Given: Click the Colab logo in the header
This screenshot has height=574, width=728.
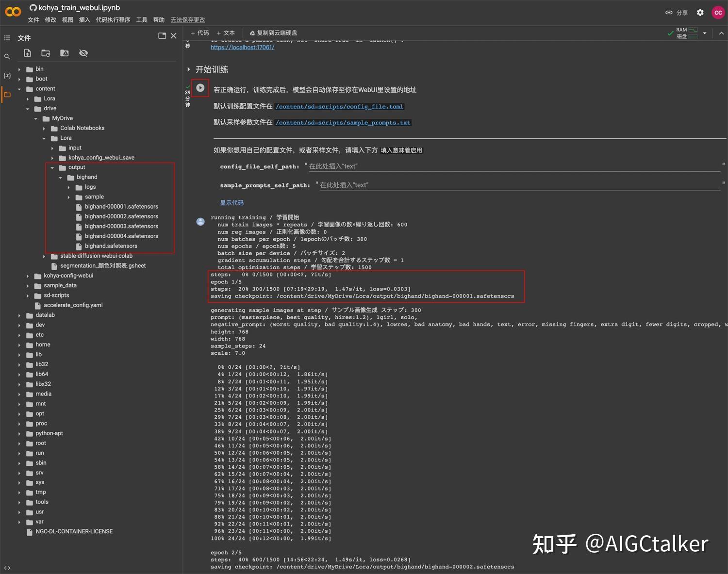Looking at the screenshot, I should (x=12, y=12).
